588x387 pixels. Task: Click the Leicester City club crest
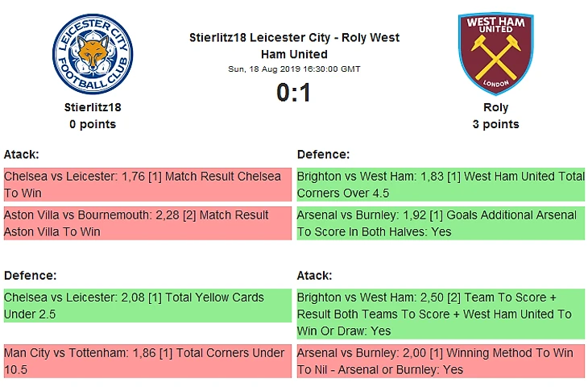coord(93,54)
